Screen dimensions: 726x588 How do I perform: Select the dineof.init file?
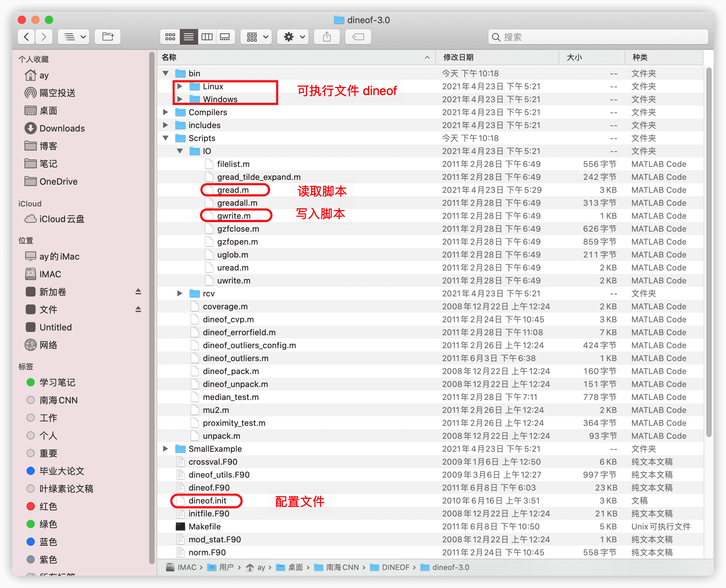click(x=207, y=500)
